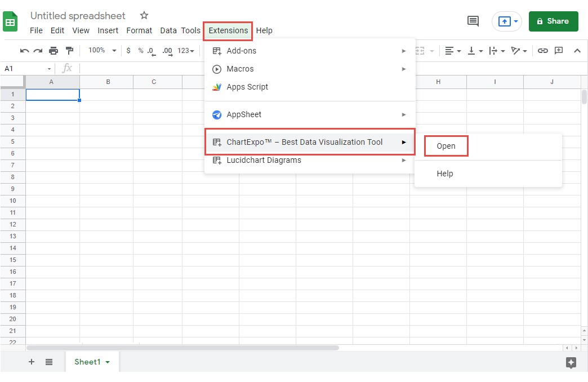Image resolution: width=588 pixels, height=382 pixels.
Task: Open the All Sheets list icon
Action: (49, 362)
